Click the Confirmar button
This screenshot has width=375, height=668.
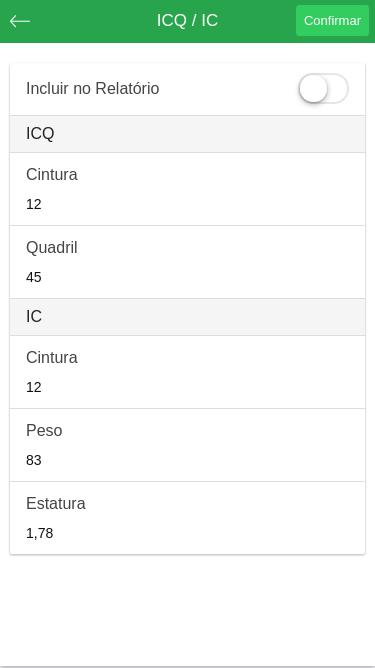(x=332, y=20)
